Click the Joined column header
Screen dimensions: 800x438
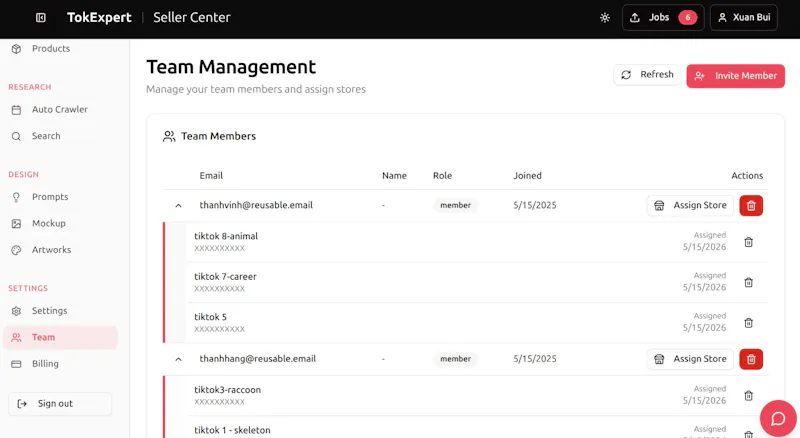coord(527,176)
